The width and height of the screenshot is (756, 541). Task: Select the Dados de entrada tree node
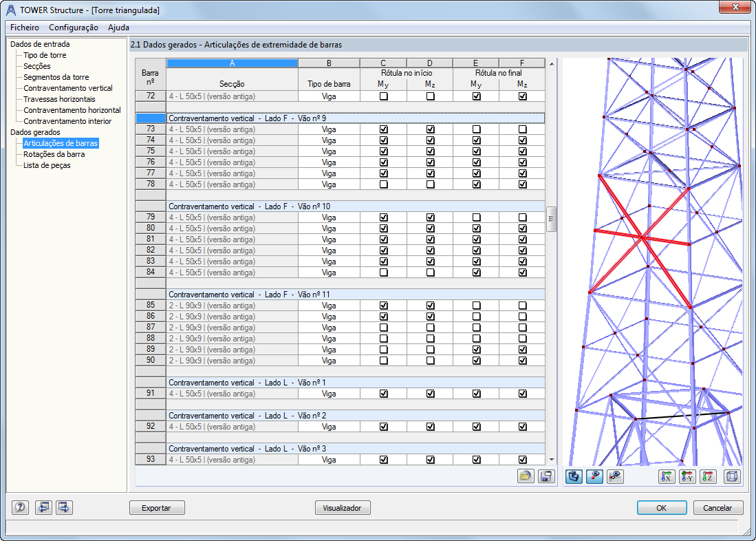40,44
